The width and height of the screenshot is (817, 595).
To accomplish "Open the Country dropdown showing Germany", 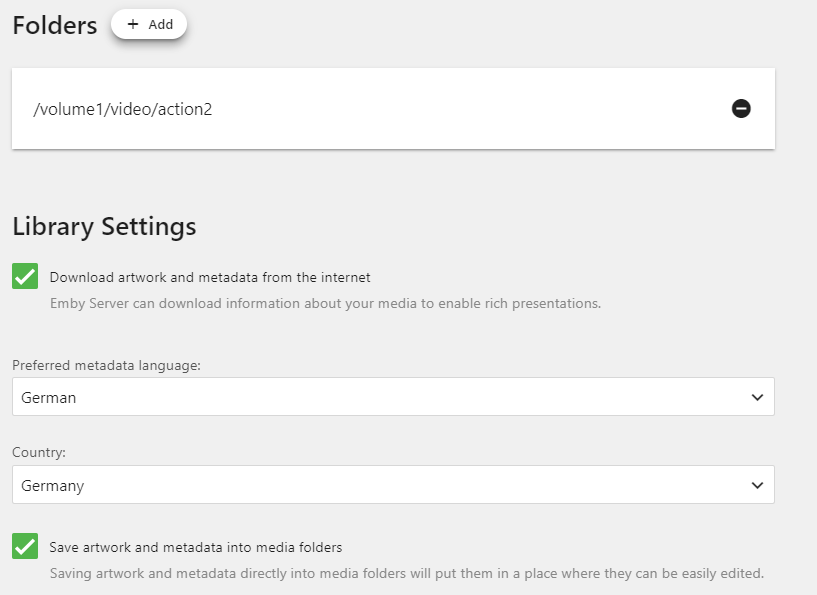I will [380, 485].
